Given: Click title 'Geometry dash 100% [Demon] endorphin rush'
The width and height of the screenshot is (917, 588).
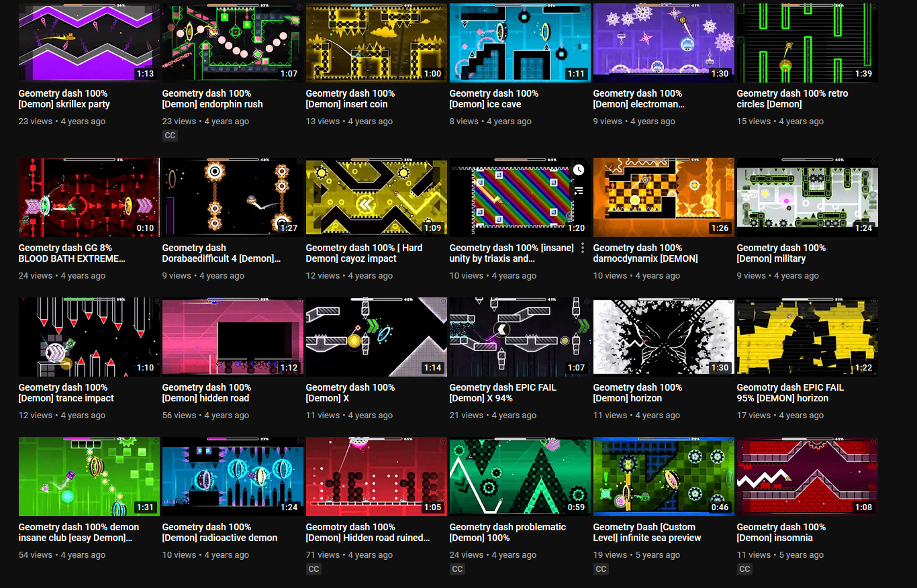Looking at the screenshot, I should tap(213, 99).
